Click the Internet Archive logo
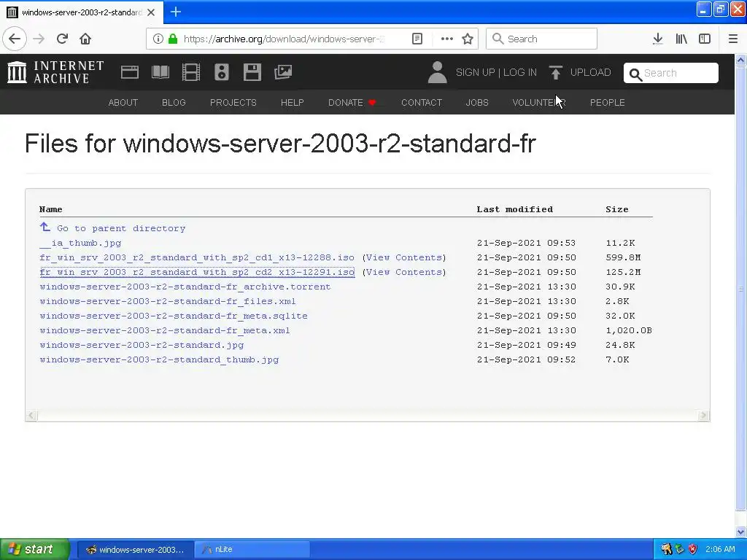Screen dimensions: 747x560 point(55,72)
